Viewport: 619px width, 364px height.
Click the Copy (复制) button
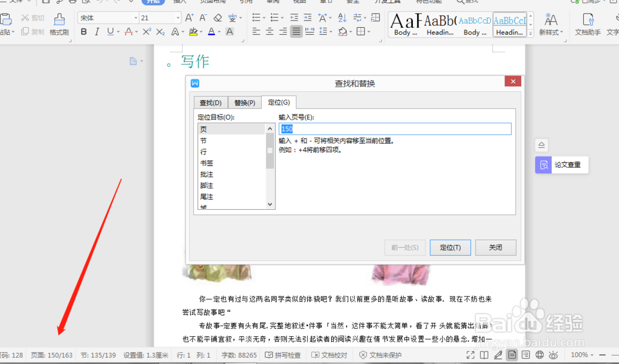(x=32, y=31)
